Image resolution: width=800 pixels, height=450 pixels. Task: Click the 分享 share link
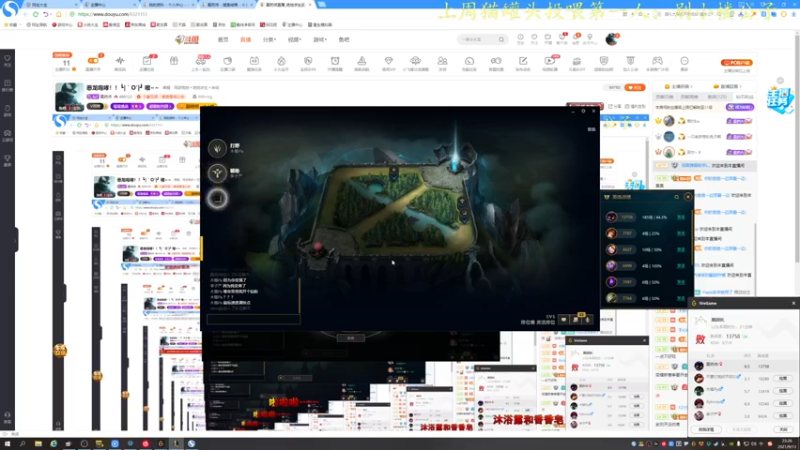614,106
